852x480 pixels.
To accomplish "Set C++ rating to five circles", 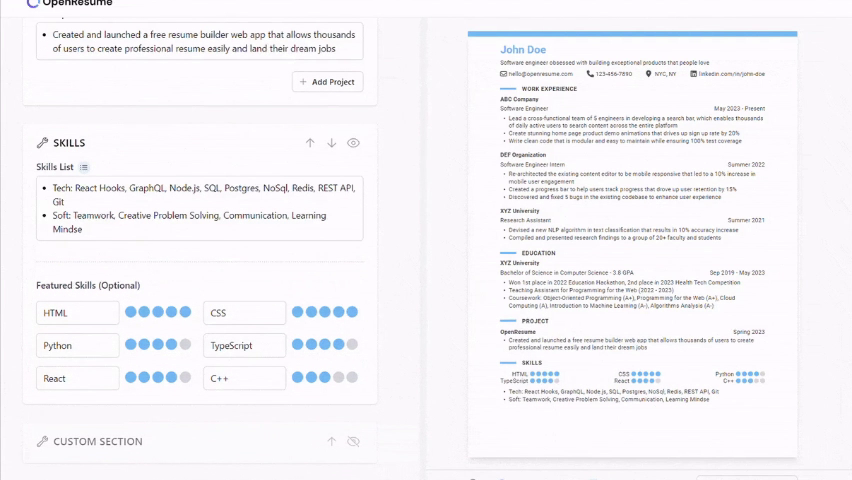I will click(352, 377).
